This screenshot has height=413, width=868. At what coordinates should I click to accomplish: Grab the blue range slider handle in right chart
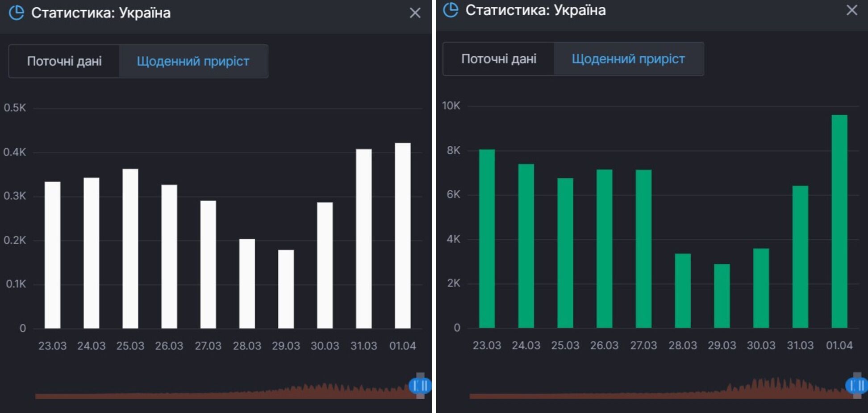856,385
